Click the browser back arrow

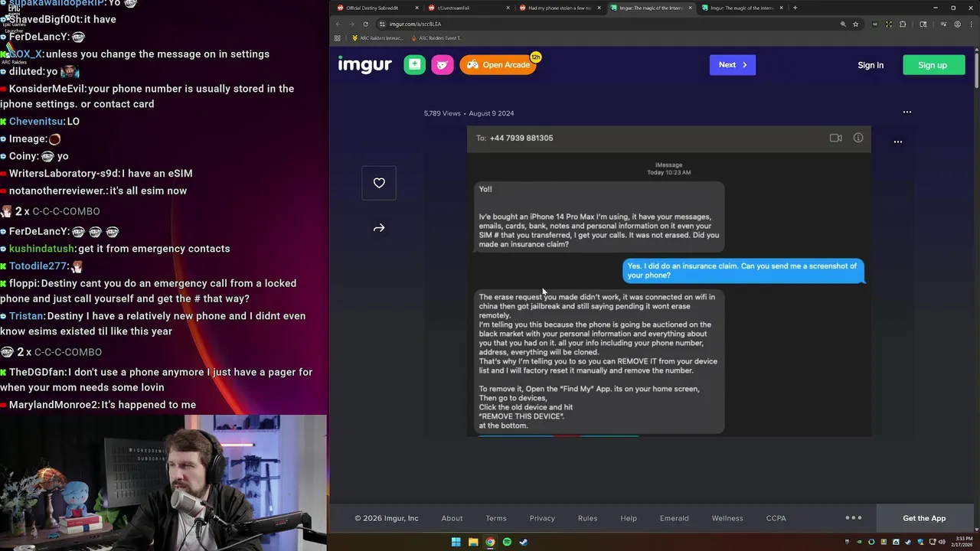[338, 24]
